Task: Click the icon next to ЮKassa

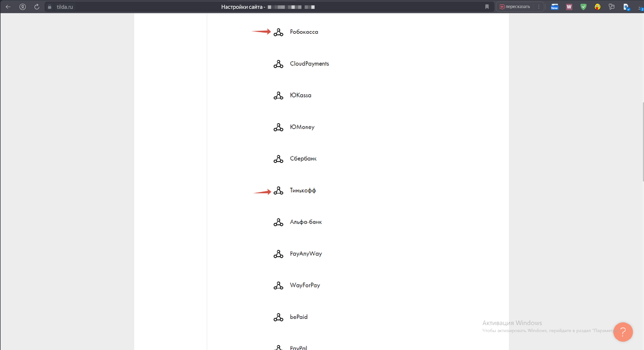Action: tap(278, 95)
